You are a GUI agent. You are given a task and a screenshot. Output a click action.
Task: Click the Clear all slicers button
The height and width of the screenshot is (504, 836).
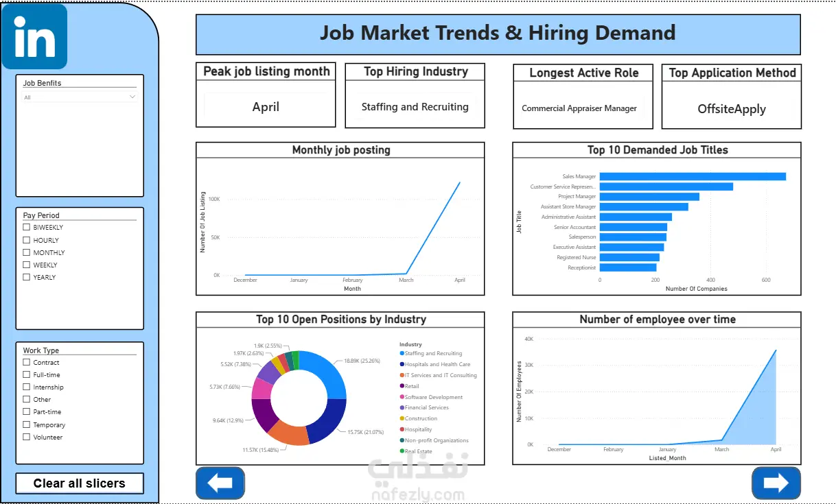[x=80, y=483]
